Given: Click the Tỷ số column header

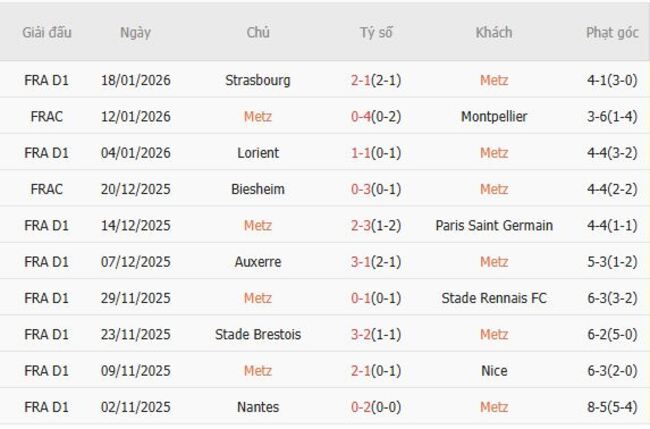Looking at the screenshot, I should [376, 32].
